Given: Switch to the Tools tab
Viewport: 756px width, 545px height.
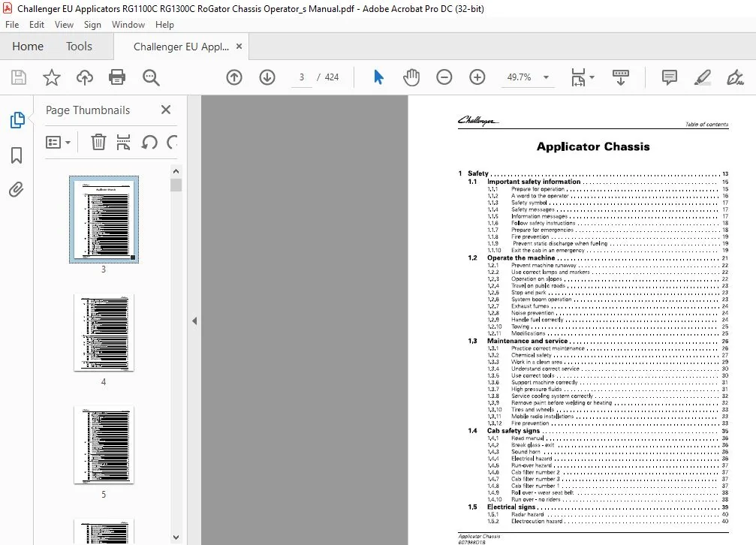Looking at the screenshot, I should (x=79, y=47).
